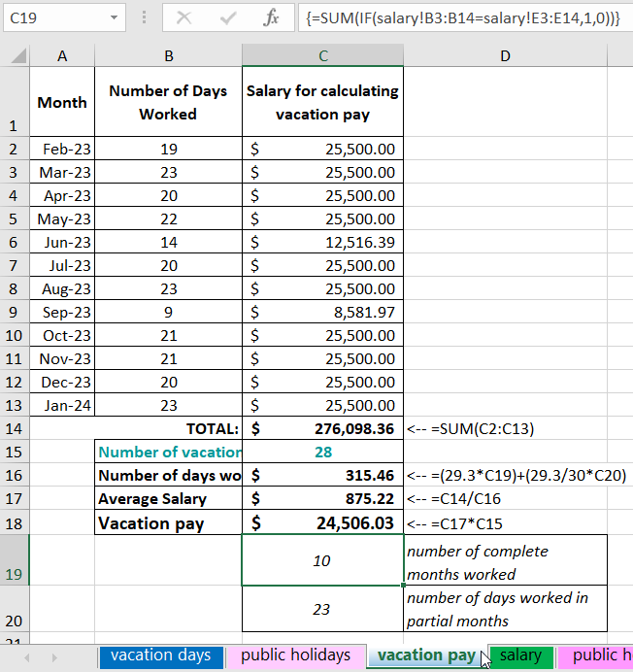Screen dimensions: 633x672
Task: Select the Oct-23 month cell
Action: [62, 335]
